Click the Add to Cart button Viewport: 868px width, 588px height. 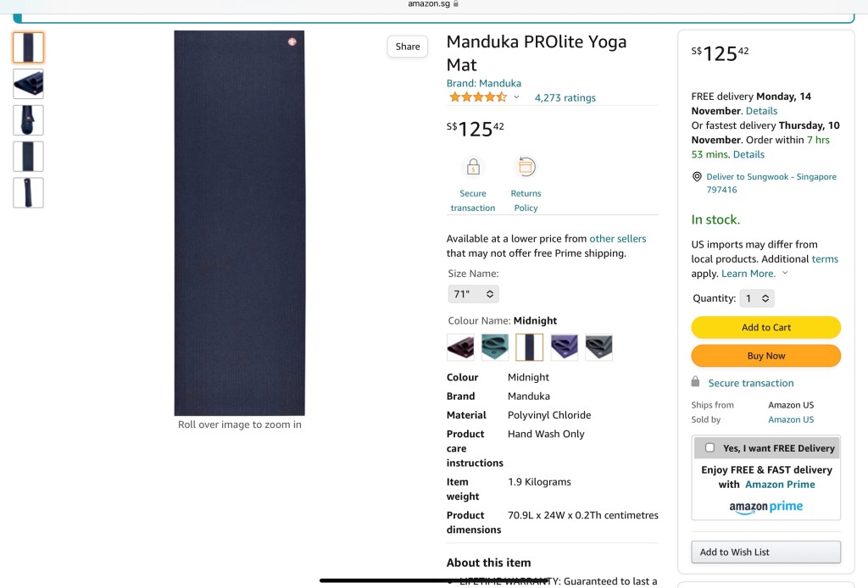pyautogui.click(x=766, y=328)
